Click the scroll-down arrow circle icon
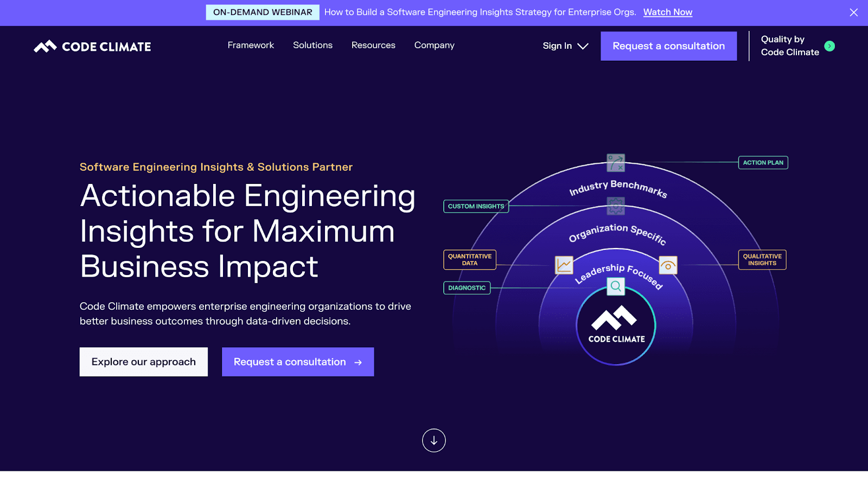The width and height of the screenshot is (868, 492). (434, 440)
